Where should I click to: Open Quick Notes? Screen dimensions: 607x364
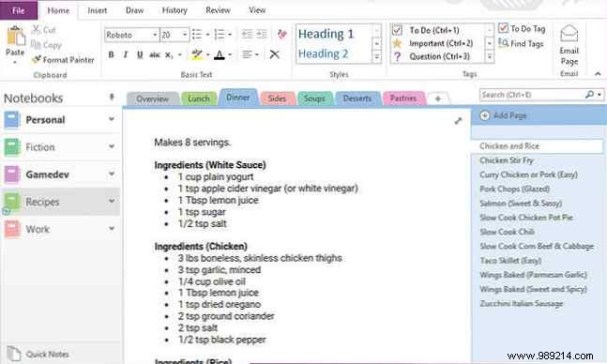38,354
